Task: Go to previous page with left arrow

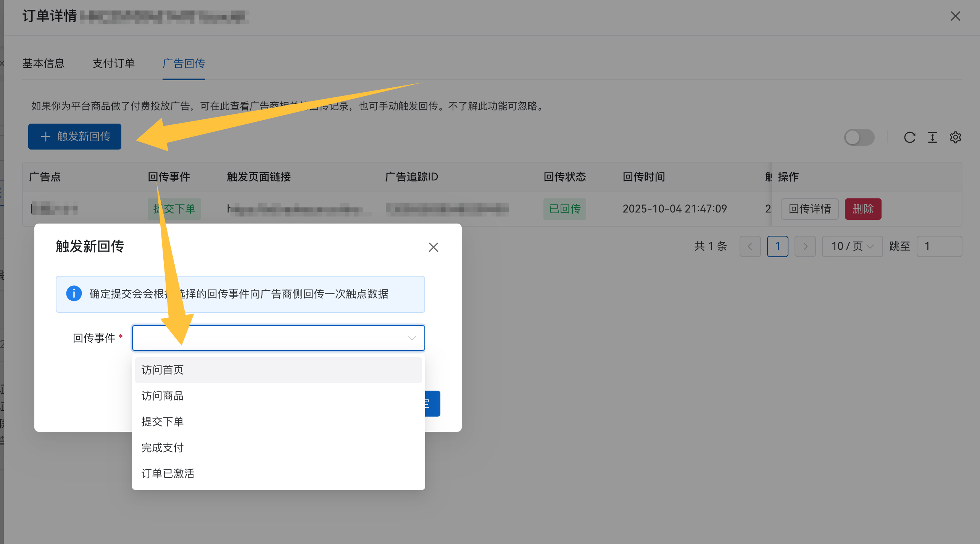Action: tap(750, 246)
